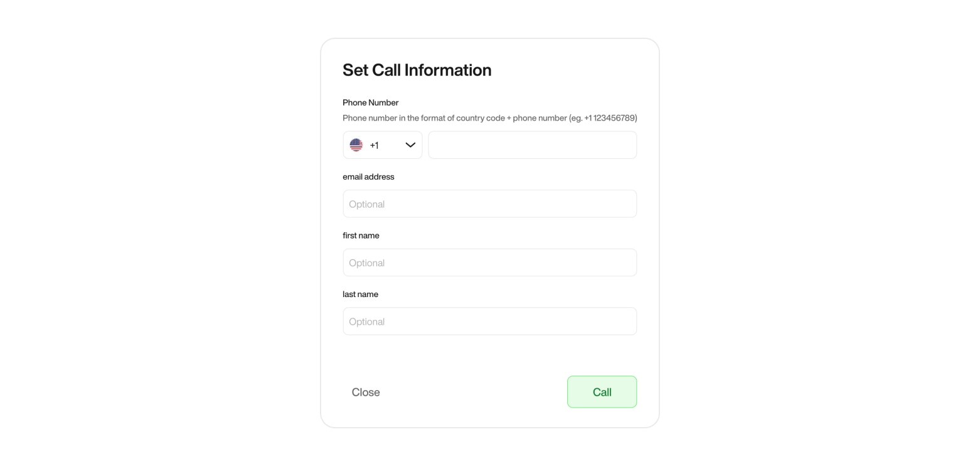The image size is (980, 466).
Task: Click the Phone Number label
Action: pyautogui.click(x=370, y=102)
